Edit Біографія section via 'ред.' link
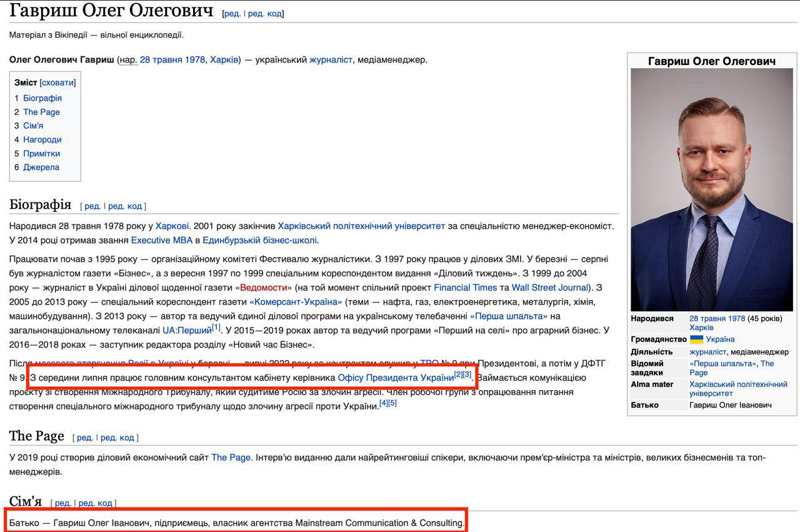Viewport: 800px width, 532px height. point(92,206)
